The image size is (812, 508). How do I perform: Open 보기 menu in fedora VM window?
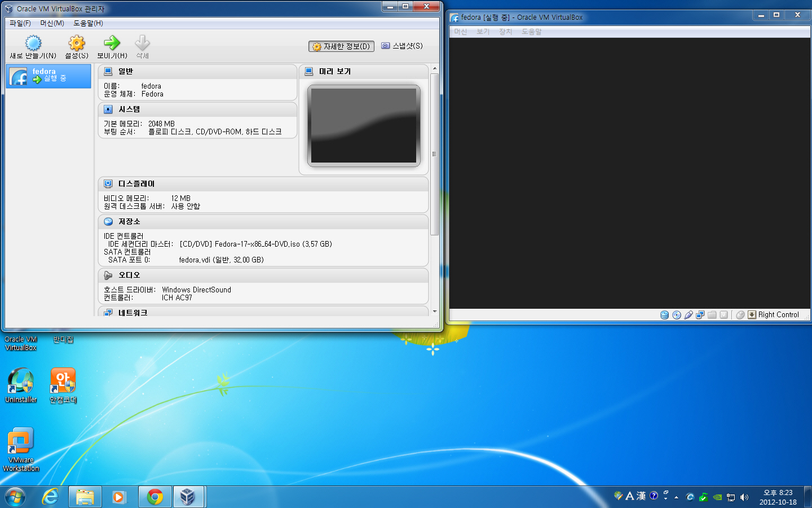coord(483,32)
